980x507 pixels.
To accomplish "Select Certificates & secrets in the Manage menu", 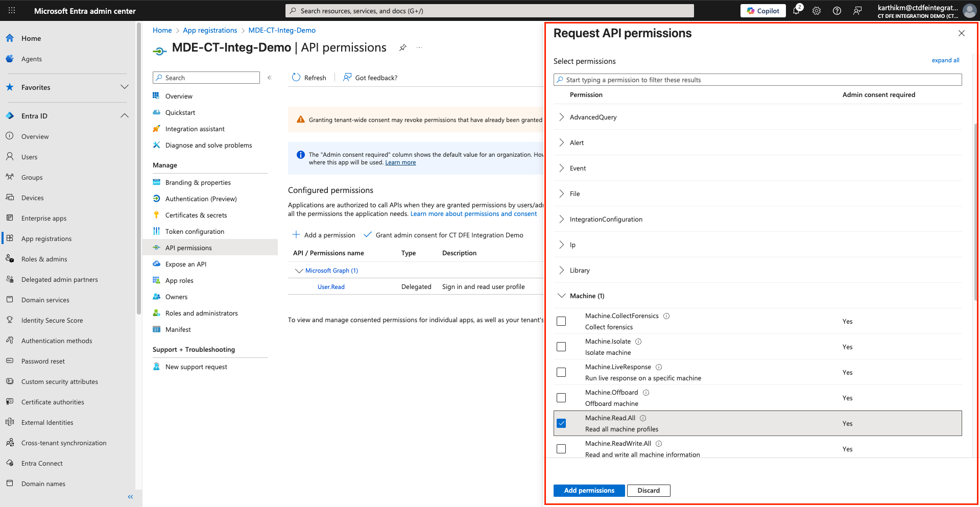I will [196, 214].
